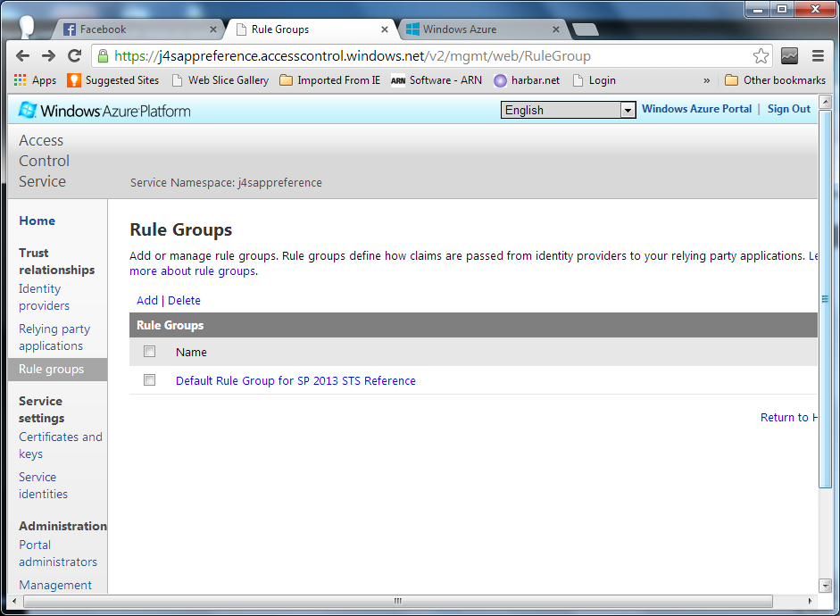Open the Apps grid shortcut
Screen dimensions: 840x616
tap(35, 80)
